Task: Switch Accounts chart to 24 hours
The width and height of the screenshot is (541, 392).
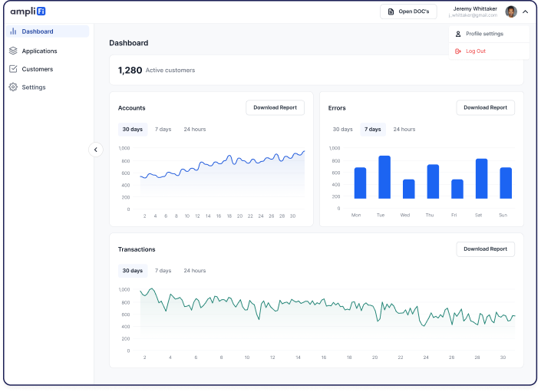Action: (194, 129)
